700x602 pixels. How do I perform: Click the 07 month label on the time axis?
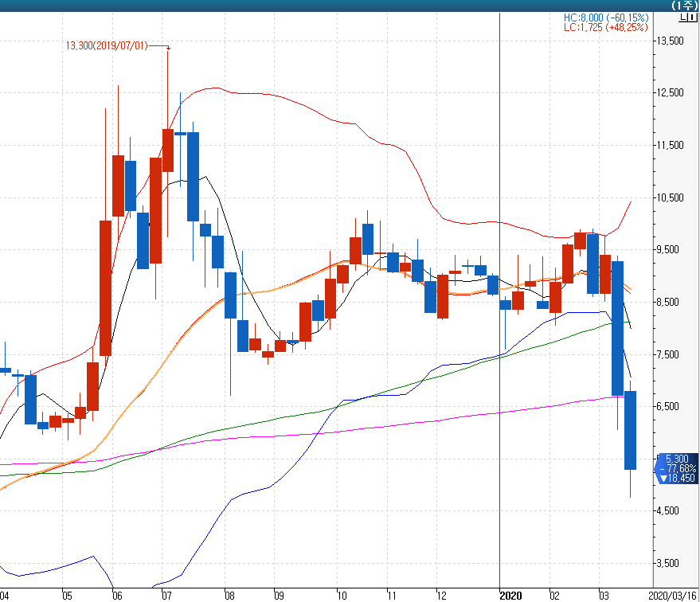[165, 595]
